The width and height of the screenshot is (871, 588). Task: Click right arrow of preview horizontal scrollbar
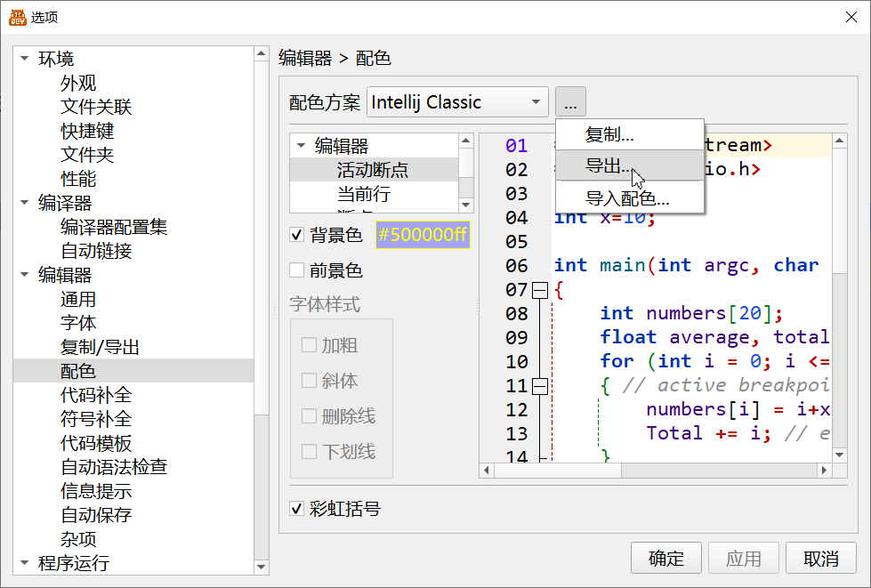[x=825, y=471]
